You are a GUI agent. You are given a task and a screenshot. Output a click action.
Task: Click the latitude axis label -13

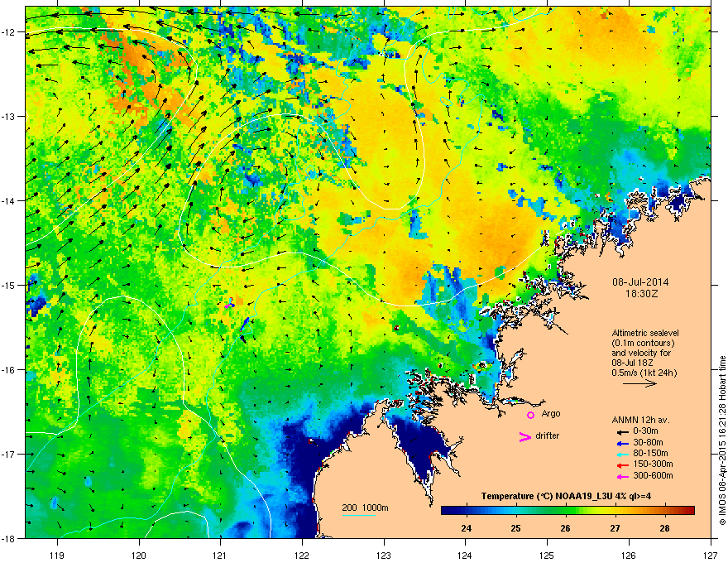pyautogui.click(x=9, y=117)
